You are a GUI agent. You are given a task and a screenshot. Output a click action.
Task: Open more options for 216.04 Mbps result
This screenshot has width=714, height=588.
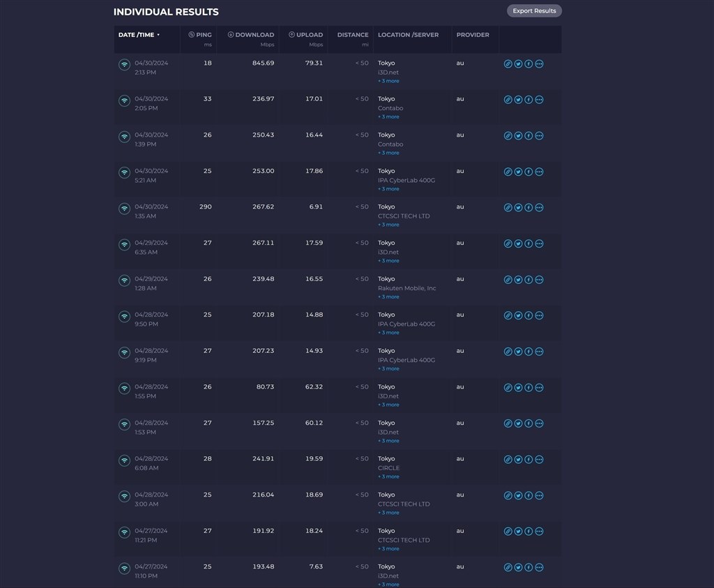539,495
